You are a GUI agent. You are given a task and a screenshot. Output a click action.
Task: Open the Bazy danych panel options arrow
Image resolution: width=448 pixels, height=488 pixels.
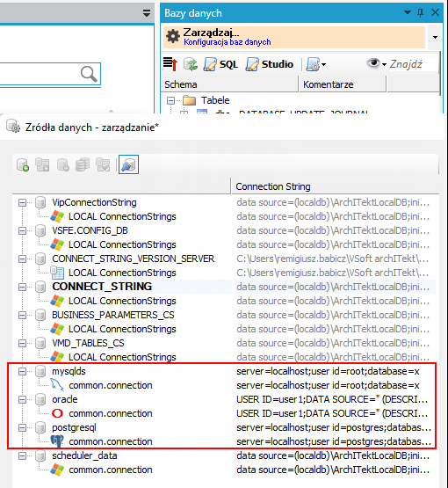(408, 12)
